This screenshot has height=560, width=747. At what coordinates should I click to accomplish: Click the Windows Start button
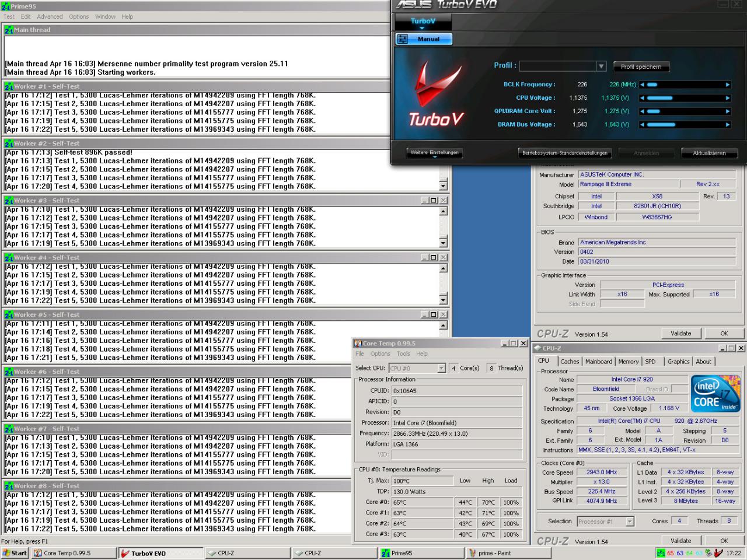pyautogui.click(x=15, y=553)
